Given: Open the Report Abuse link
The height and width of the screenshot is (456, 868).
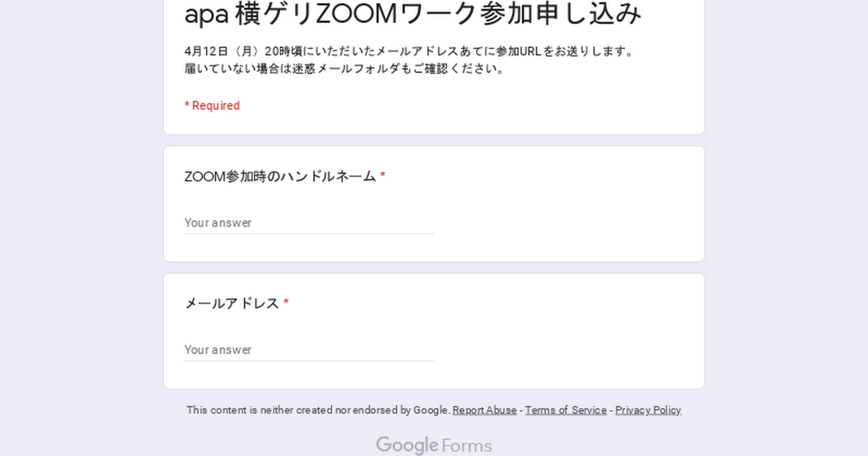Looking at the screenshot, I should tap(485, 410).
